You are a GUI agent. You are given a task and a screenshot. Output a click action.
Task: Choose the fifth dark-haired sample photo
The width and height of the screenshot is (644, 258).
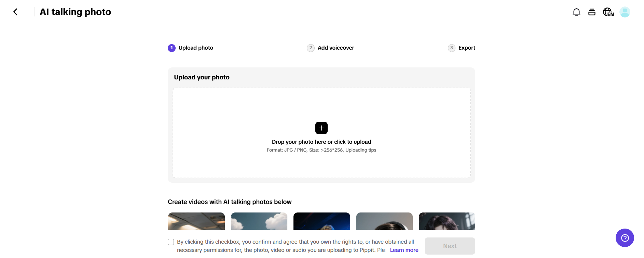click(x=447, y=221)
